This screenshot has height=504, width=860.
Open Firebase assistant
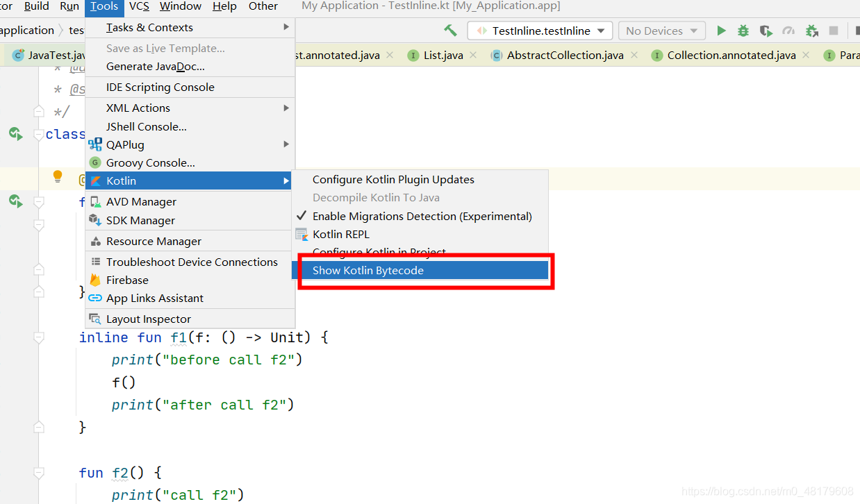[190, 280]
